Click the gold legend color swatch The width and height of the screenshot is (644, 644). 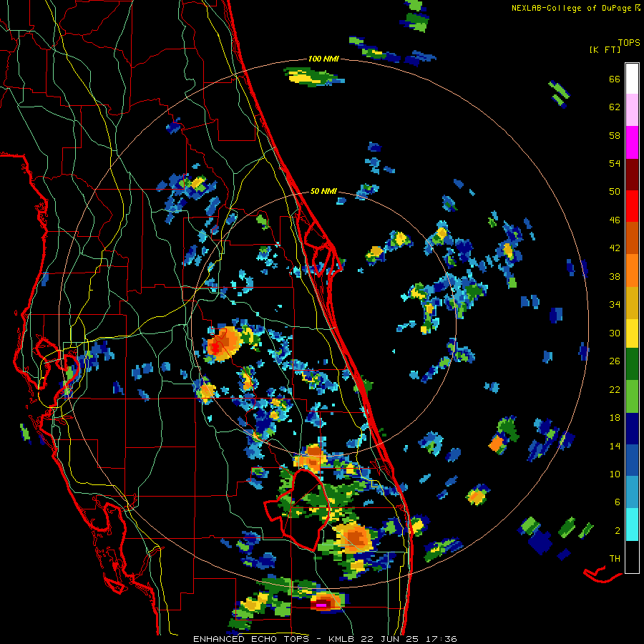pos(632,302)
